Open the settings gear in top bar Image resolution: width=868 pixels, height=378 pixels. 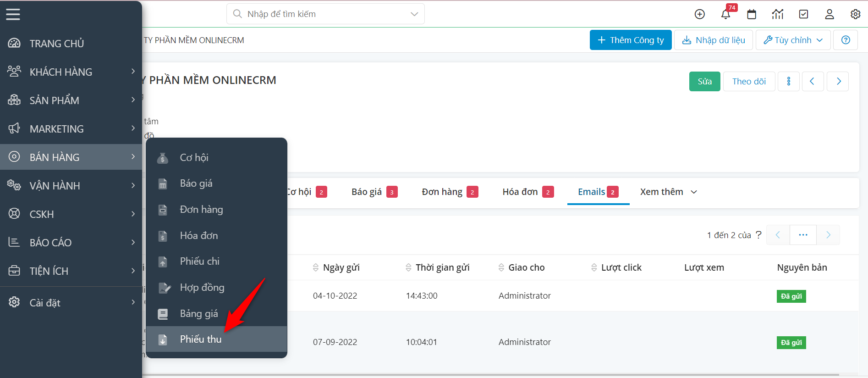click(855, 14)
